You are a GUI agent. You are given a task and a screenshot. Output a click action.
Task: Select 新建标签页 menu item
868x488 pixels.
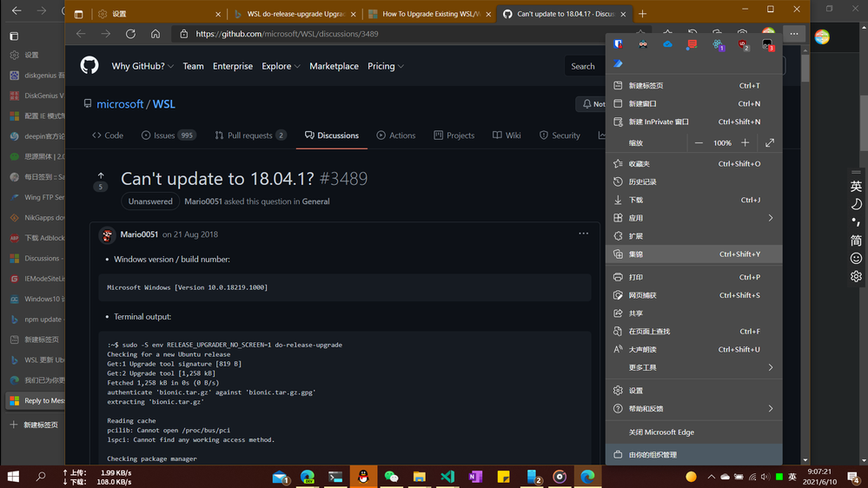click(x=693, y=85)
